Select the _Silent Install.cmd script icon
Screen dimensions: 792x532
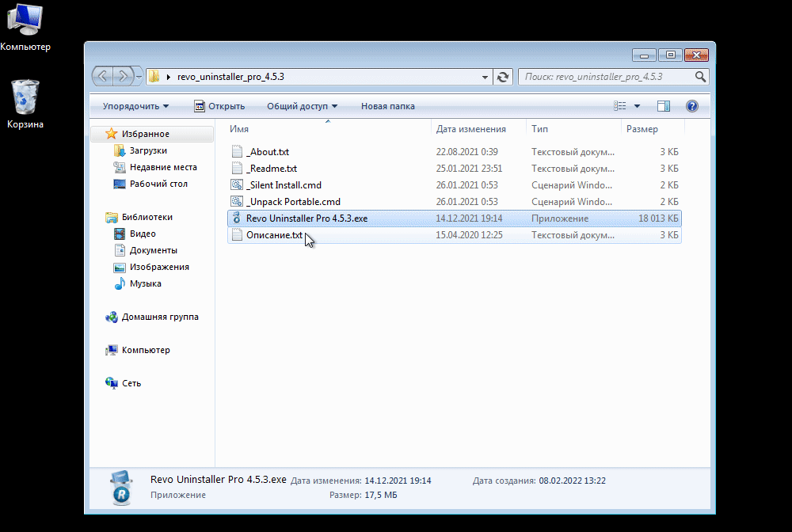pyautogui.click(x=236, y=184)
